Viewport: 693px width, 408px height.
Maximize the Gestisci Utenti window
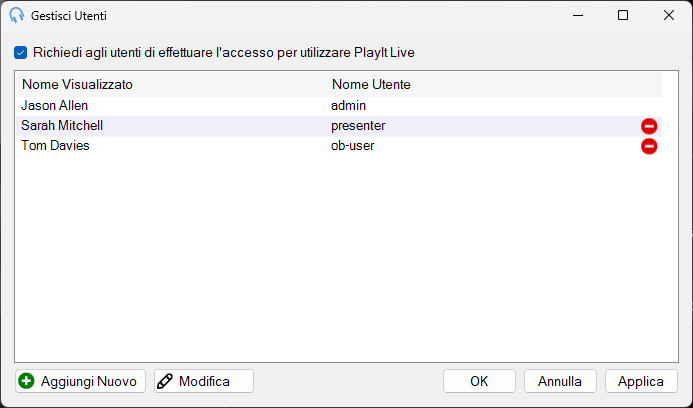(623, 15)
